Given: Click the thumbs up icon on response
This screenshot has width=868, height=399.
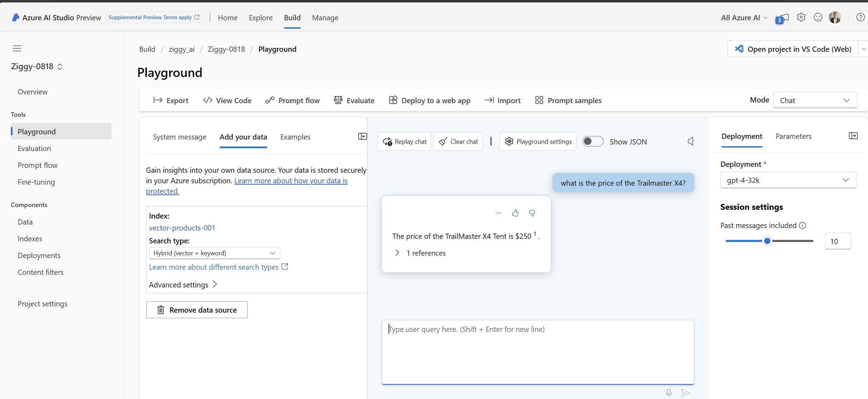Looking at the screenshot, I should click(x=515, y=213).
